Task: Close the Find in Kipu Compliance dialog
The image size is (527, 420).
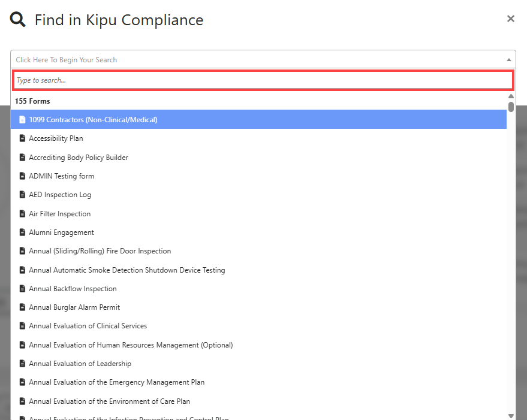Action: [510, 19]
